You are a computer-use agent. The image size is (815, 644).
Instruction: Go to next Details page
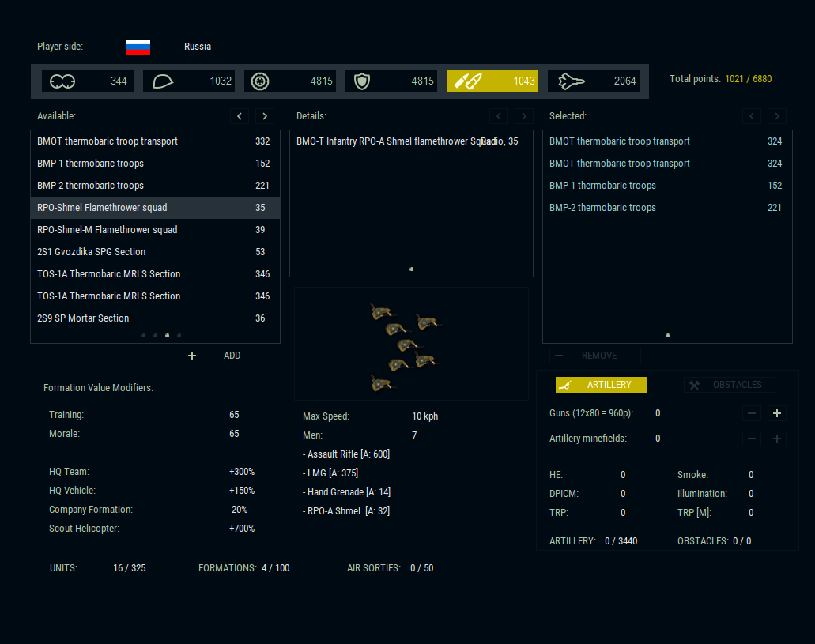click(x=524, y=116)
